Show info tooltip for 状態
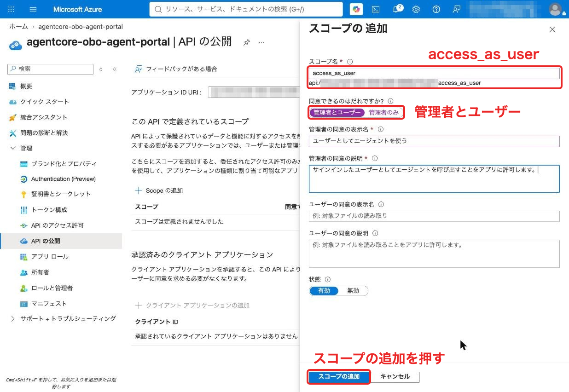 tap(328, 280)
